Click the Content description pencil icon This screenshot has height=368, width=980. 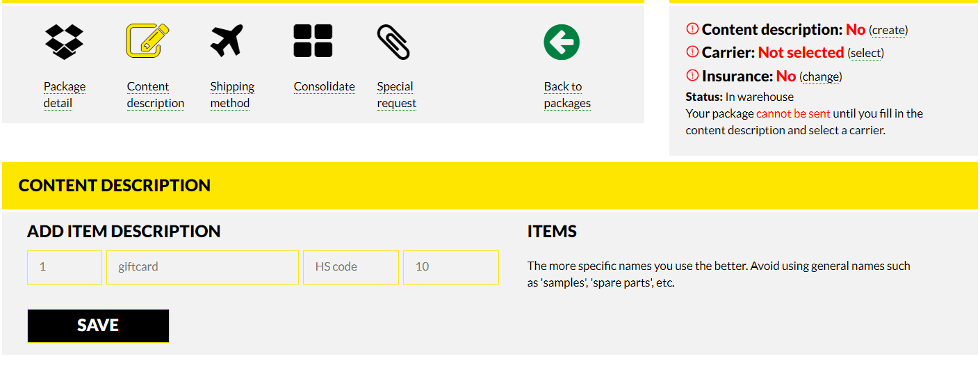click(x=147, y=40)
